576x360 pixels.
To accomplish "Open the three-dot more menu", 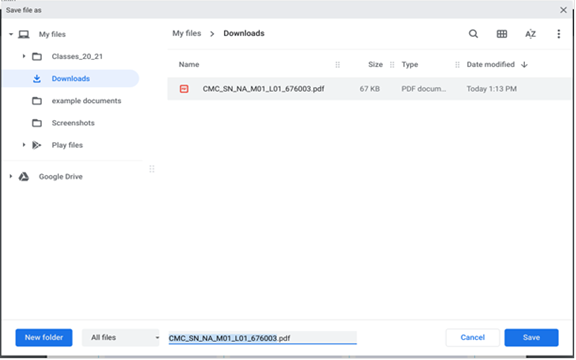I will tap(558, 34).
